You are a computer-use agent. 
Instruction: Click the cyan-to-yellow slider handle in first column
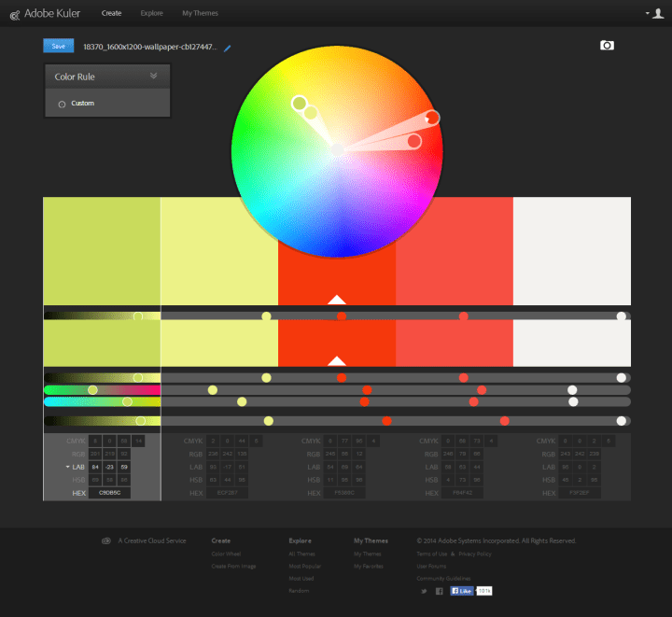pos(127,402)
